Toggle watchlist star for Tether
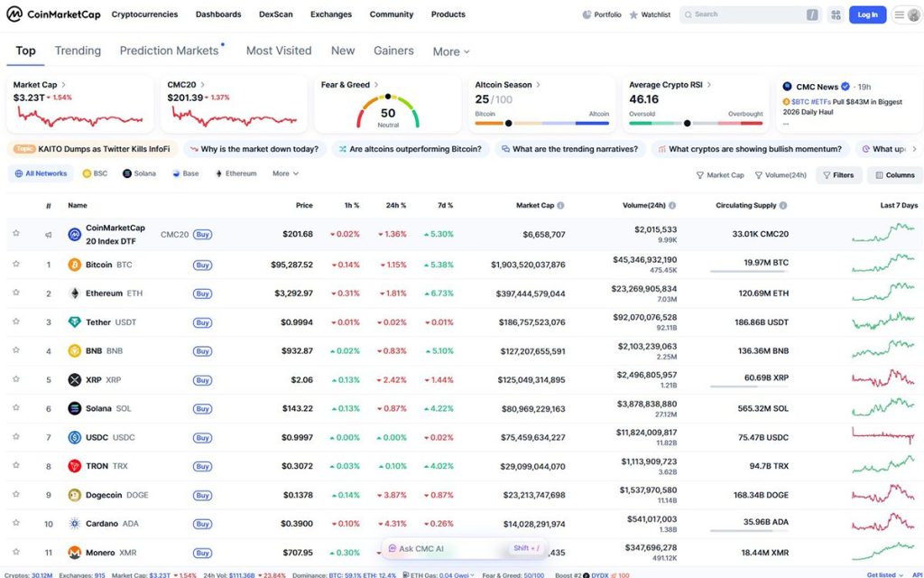924x578 pixels. [16, 322]
